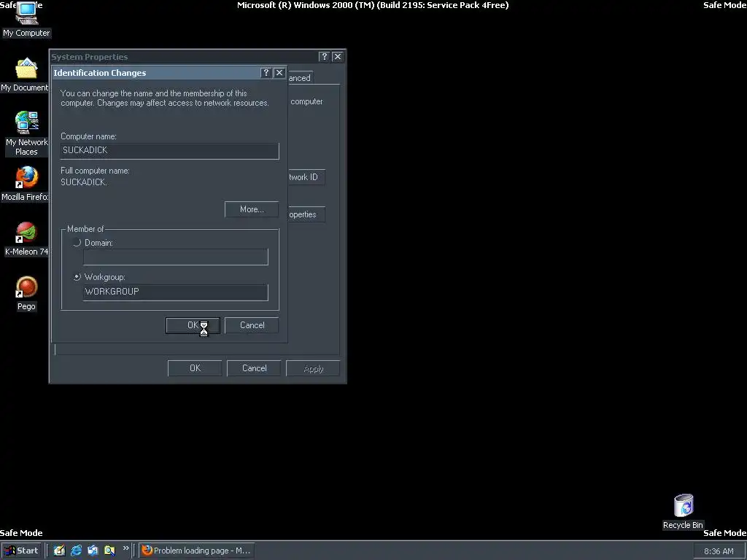Click More... button in Identification Changes
The height and width of the screenshot is (560, 747).
[x=252, y=209]
